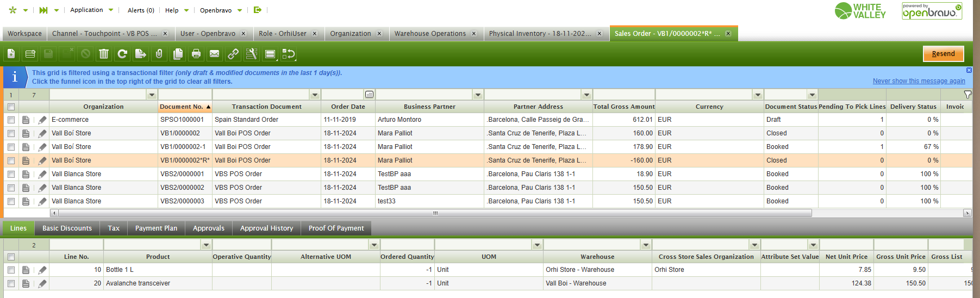
Task: Open the customize form wrench icon
Action: pyautogui.click(x=252, y=54)
